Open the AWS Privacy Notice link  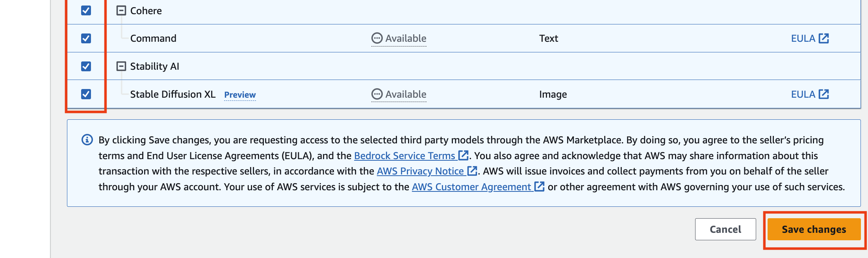pyautogui.click(x=420, y=171)
